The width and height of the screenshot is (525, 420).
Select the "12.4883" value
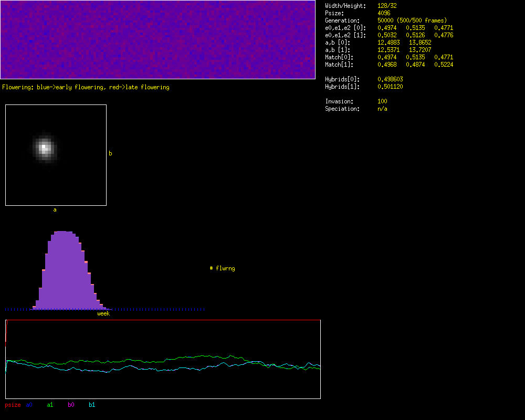pyautogui.click(x=388, y=43)
